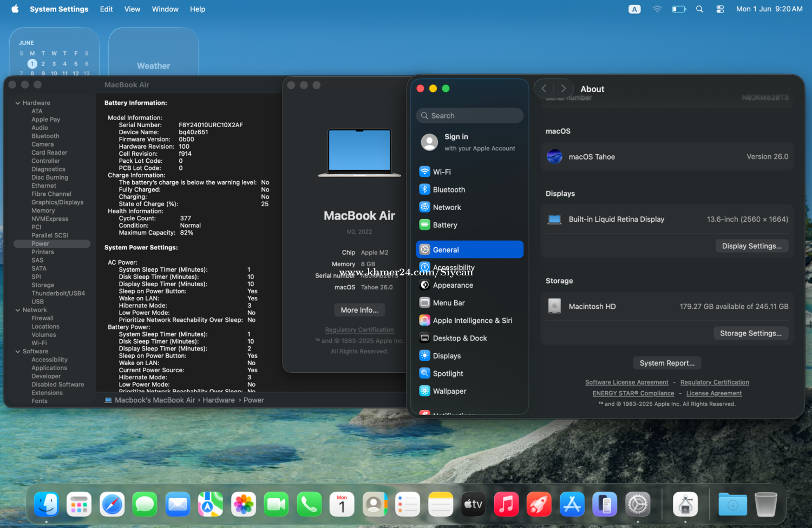Image resolution: width=812 pixels, height=528 pixels.
Task: Select Bluetooth in the System Information Hardware list
Action: [45, 136]
